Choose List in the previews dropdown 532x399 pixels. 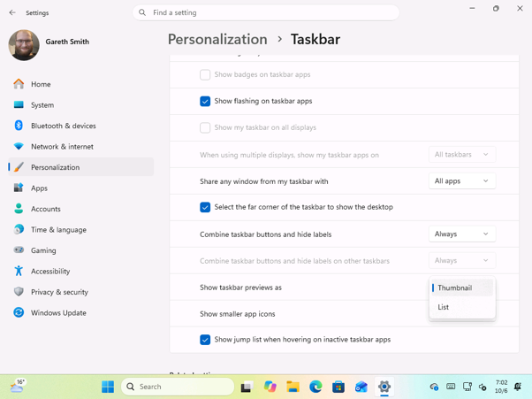[x=462, y=307]
